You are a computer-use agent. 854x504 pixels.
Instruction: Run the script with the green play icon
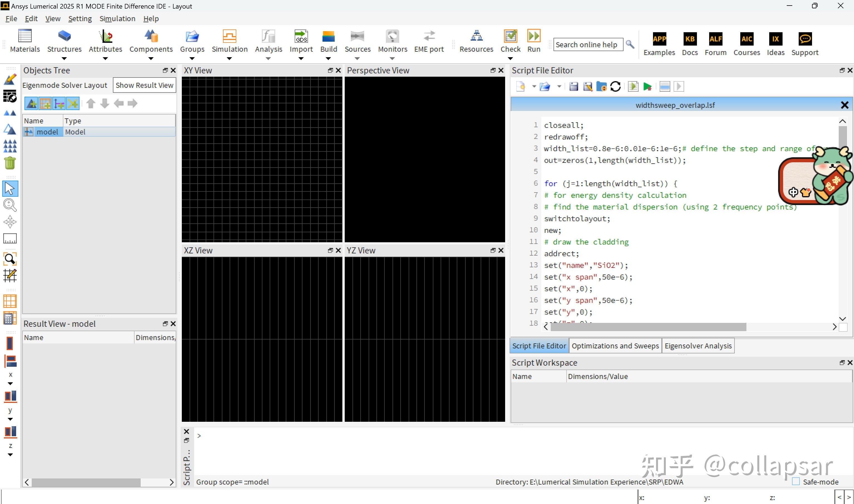point(647,87)
